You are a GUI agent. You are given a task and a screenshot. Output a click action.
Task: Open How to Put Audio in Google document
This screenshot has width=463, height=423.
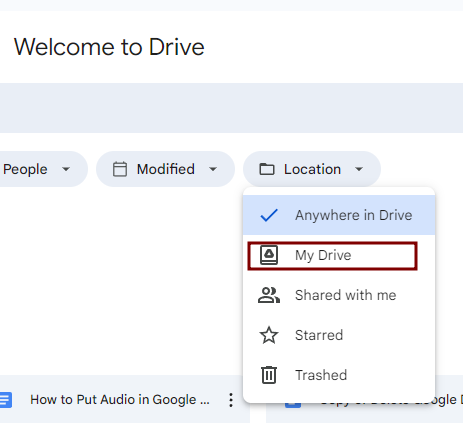120,400
